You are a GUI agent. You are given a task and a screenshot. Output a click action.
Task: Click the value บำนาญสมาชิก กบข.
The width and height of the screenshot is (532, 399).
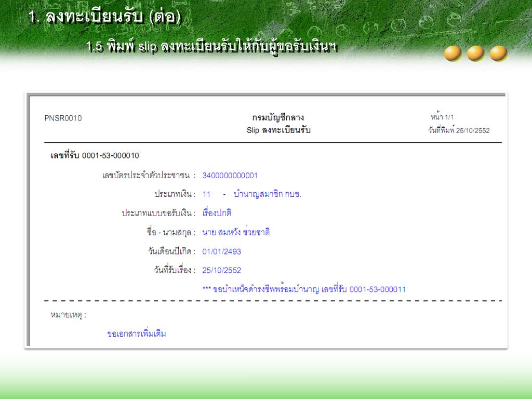[x=268, y=194]
